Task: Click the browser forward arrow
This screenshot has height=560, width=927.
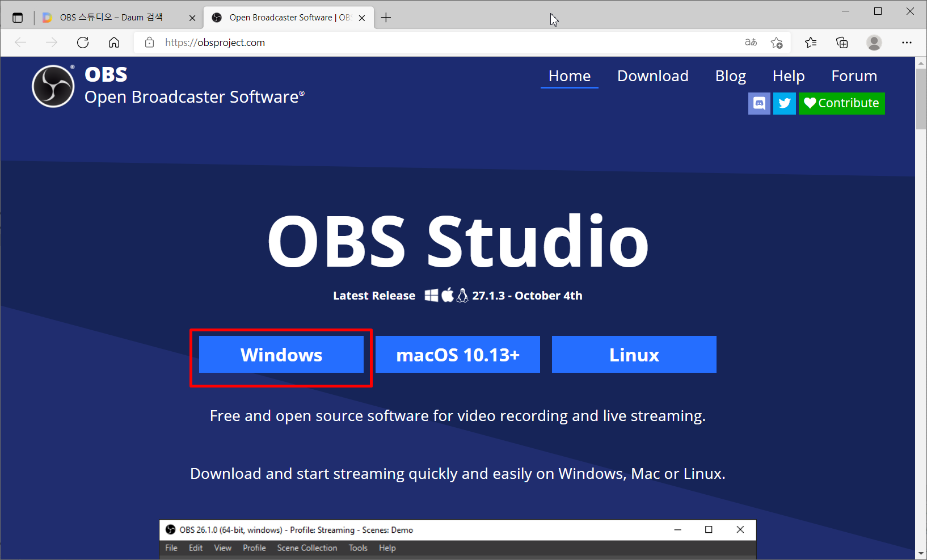Action: point(52,43)
